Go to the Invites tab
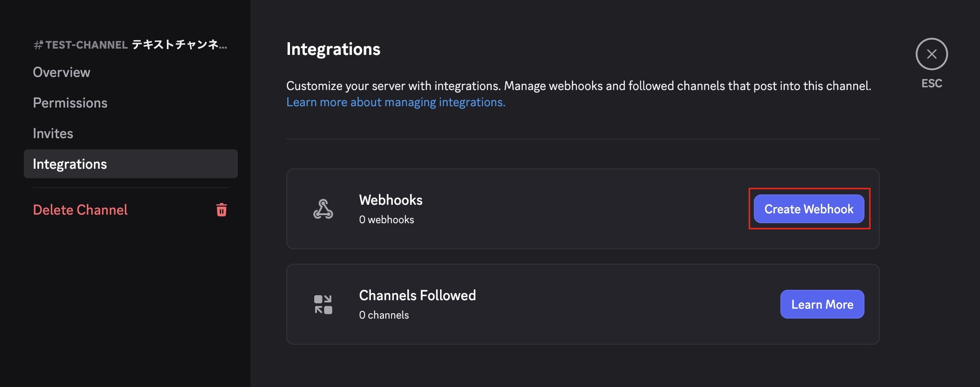980x387 pixels. pyautogui.click(x=53, y=133)
